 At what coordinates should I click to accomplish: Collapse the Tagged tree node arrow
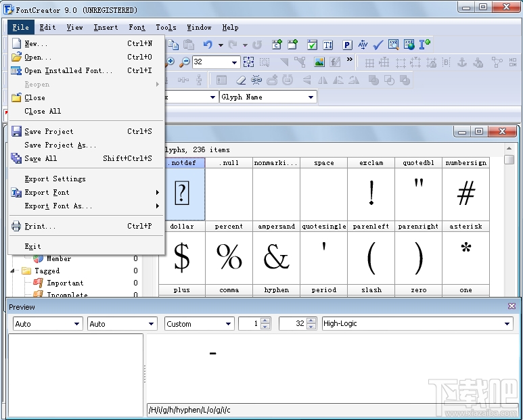click(x=12, y=271)
